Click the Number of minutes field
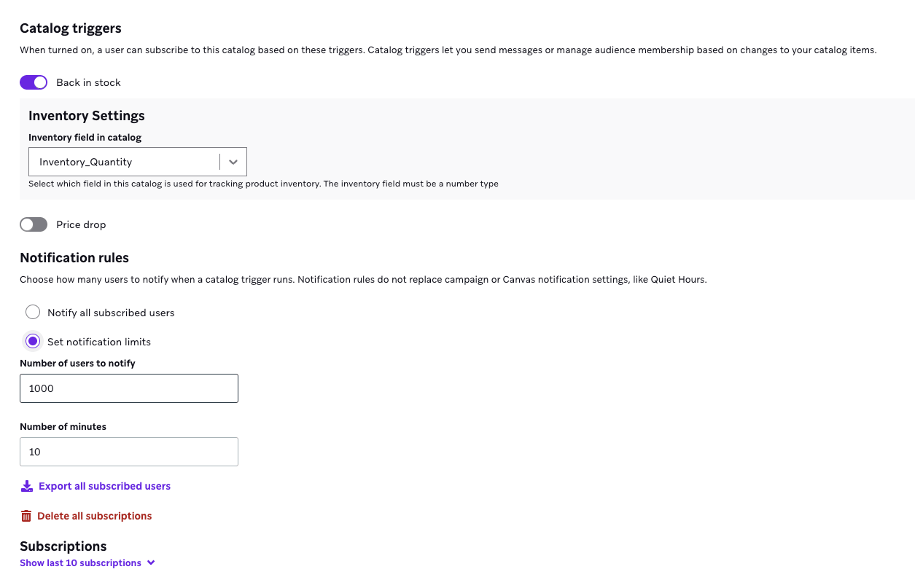The height and width of the screenshot is (588, 915). [128, 452]
